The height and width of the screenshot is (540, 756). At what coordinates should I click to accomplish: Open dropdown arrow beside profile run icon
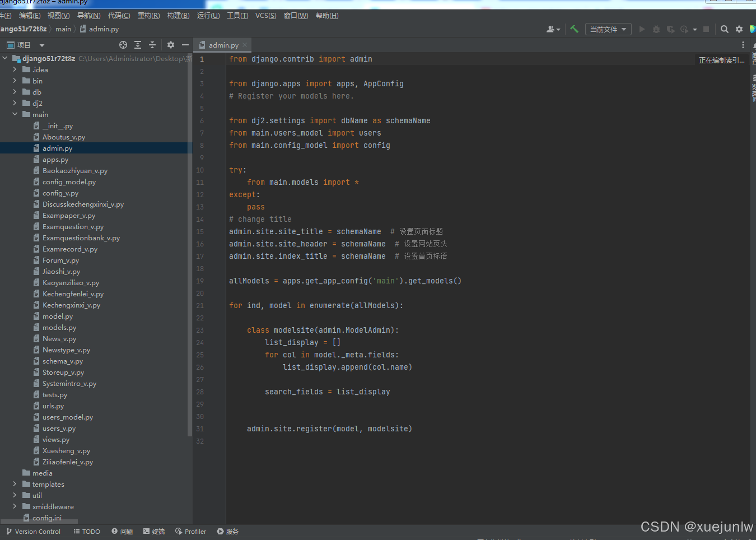coord(695,30)
